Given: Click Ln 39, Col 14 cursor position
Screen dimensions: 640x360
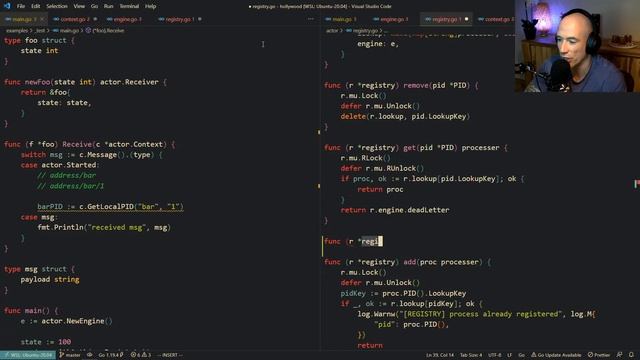Looking at the screenshot, I should tap(440, 355).
